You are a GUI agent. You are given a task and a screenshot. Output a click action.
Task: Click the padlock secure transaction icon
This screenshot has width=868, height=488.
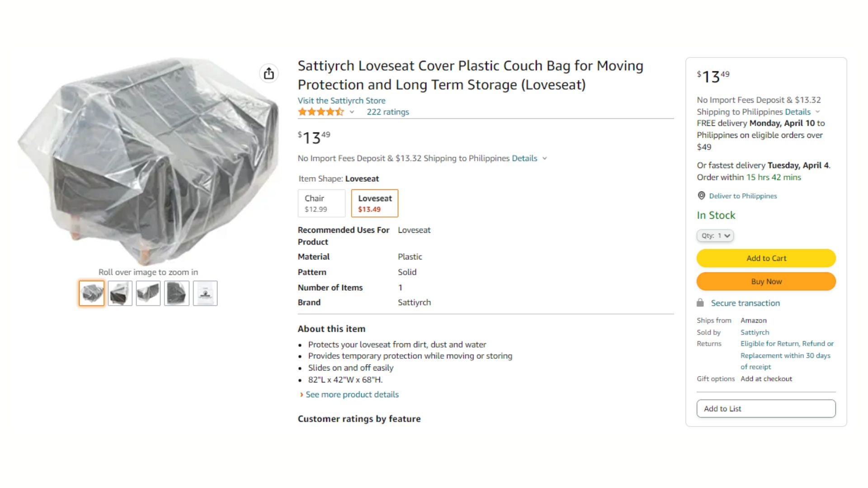pos(700,303)
